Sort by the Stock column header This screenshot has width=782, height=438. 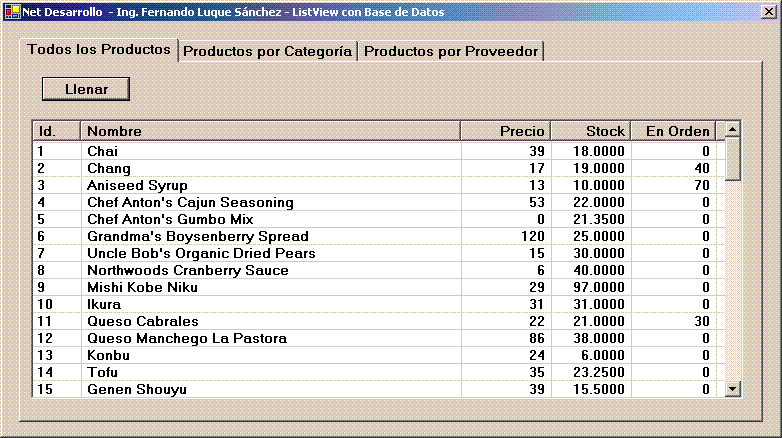[590, 131]
